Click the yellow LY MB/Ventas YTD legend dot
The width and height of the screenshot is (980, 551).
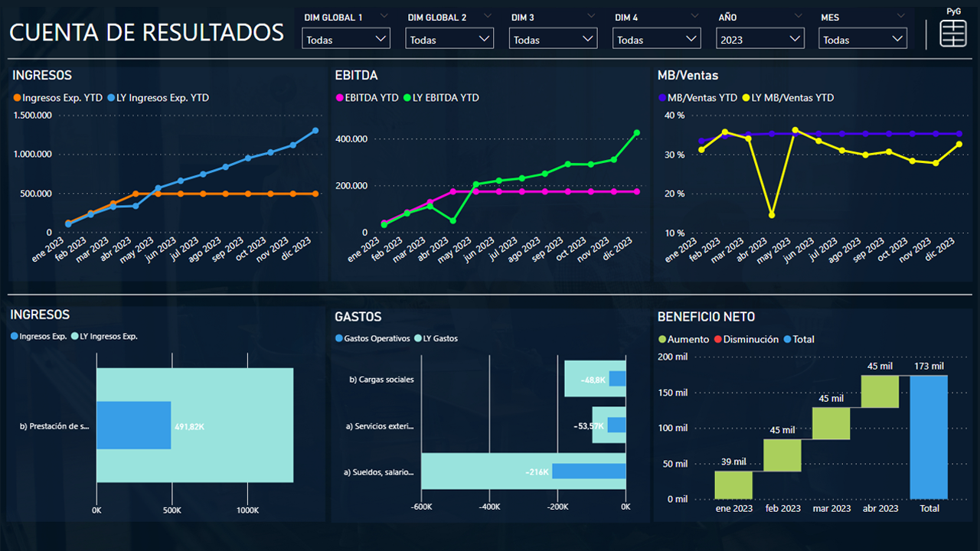(746, 98)
